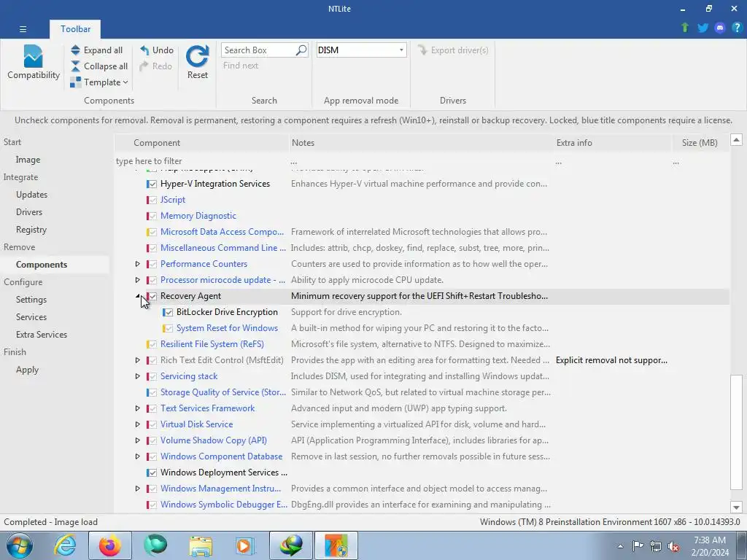Open the Drivers page

tap(29, 212)
